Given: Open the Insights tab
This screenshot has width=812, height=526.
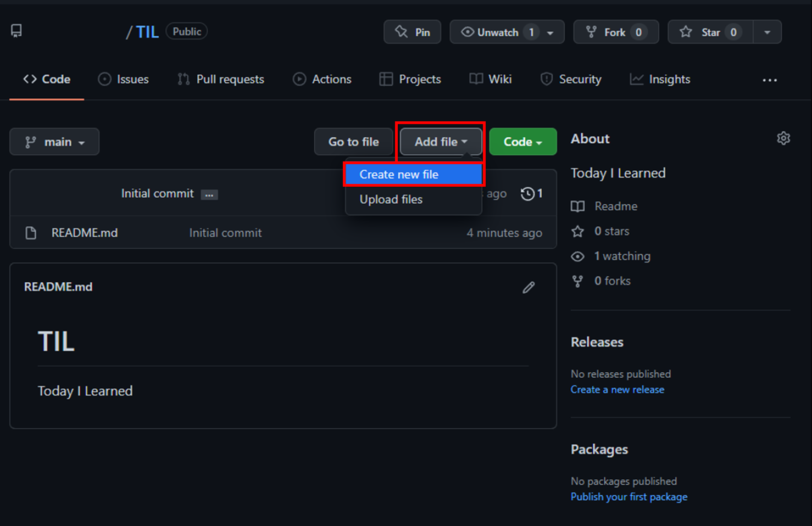Looking at the screenshot, I should [660, 79].
